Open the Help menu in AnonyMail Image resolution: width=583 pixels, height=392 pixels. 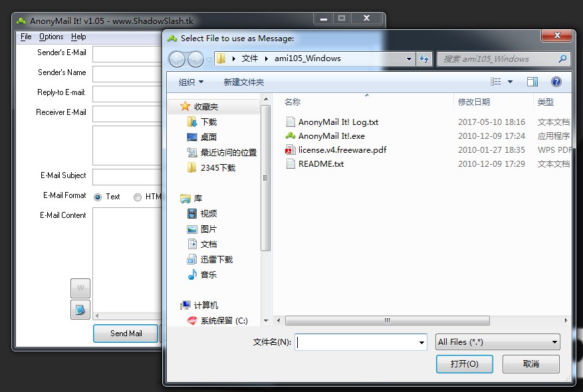click(x=78, y=37)
